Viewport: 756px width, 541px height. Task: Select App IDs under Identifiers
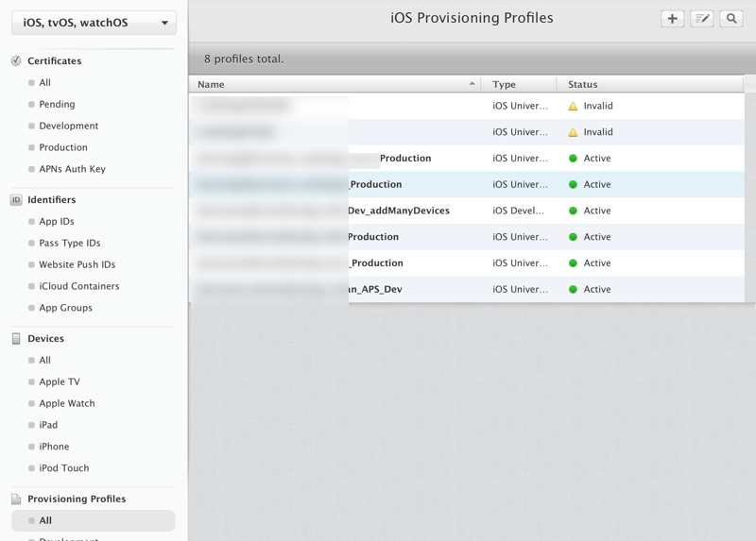(57, 222)
